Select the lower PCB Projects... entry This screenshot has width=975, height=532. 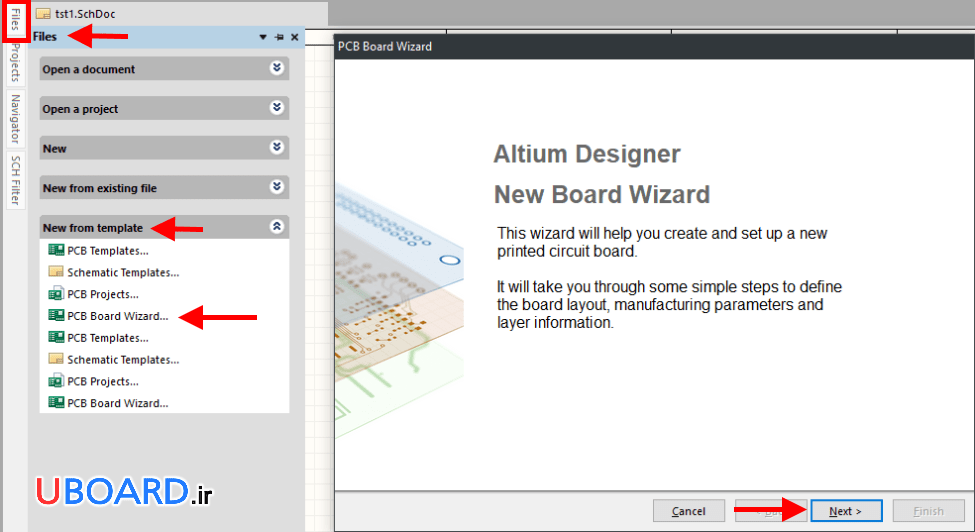(x=102, y=381)
